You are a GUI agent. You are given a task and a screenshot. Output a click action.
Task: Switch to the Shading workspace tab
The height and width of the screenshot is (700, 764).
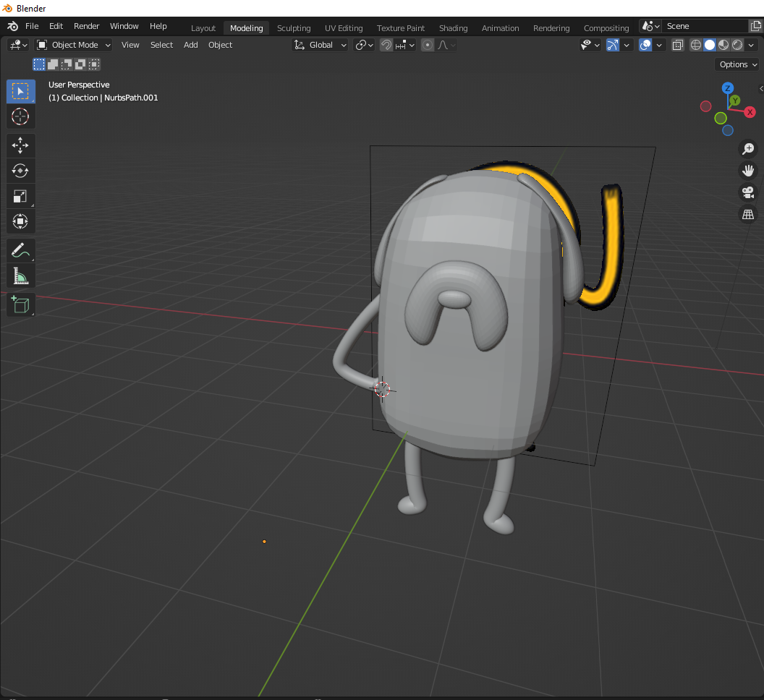point(453,28)
